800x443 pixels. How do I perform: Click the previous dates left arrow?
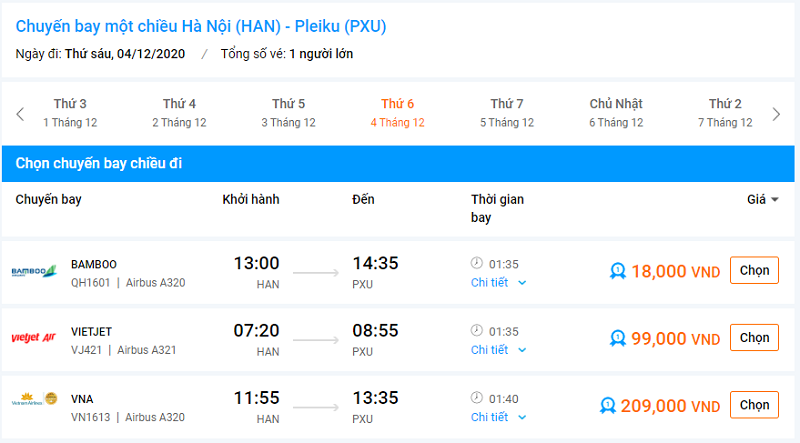click(20, 114)
